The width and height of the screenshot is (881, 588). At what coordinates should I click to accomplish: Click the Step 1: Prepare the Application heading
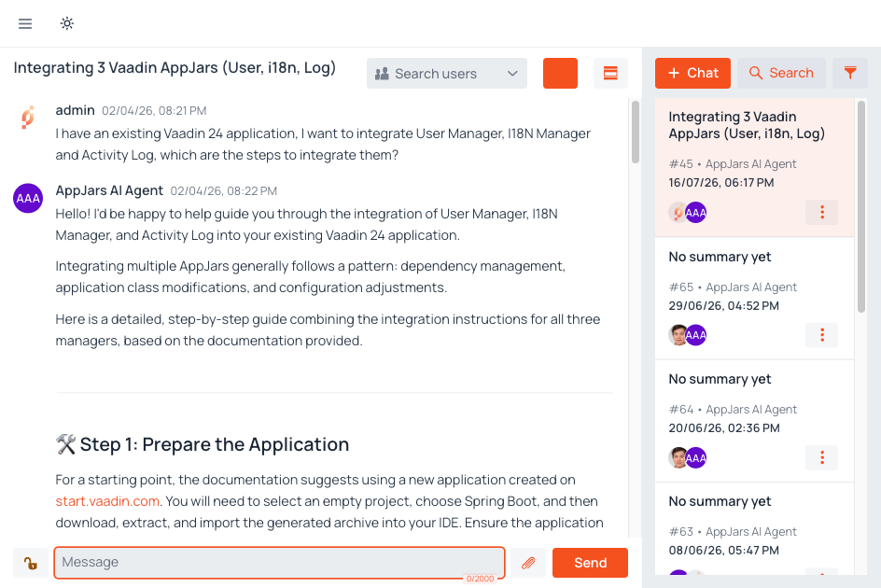click(x=214, y=444)
